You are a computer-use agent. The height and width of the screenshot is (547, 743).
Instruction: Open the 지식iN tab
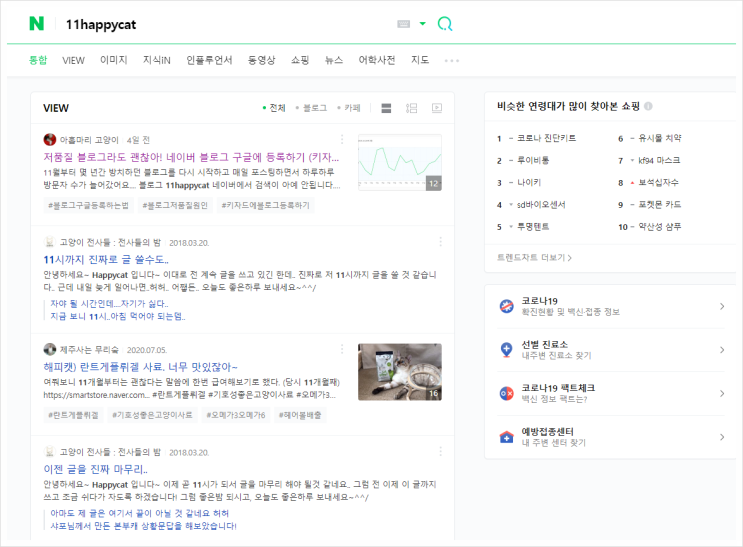click(157, 60)
